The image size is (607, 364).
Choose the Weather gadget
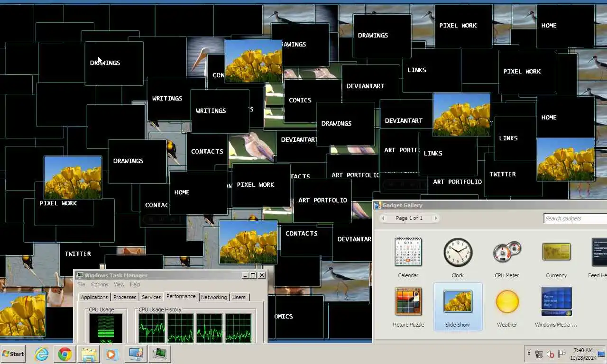pos(507,307)
